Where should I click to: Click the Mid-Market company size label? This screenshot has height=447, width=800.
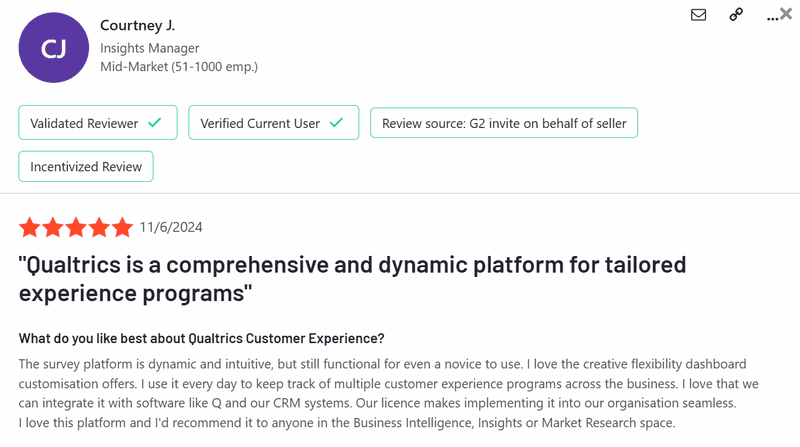tap(179, 67)
